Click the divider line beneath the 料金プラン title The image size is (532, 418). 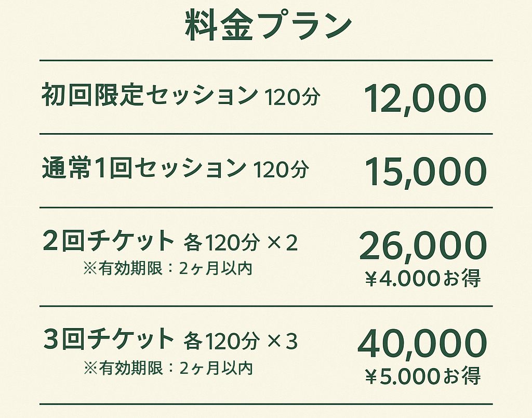[266, 60]
